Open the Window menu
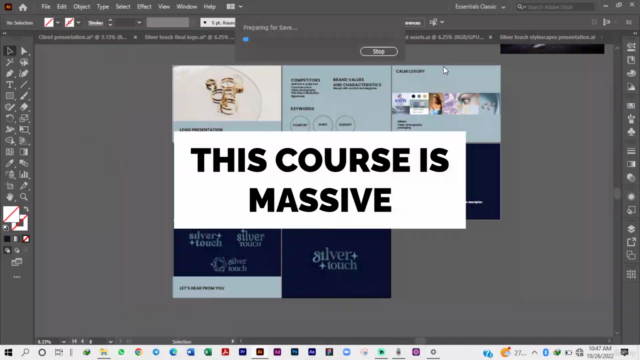Viewport: 640px width, 360px height. click(187, 7)
